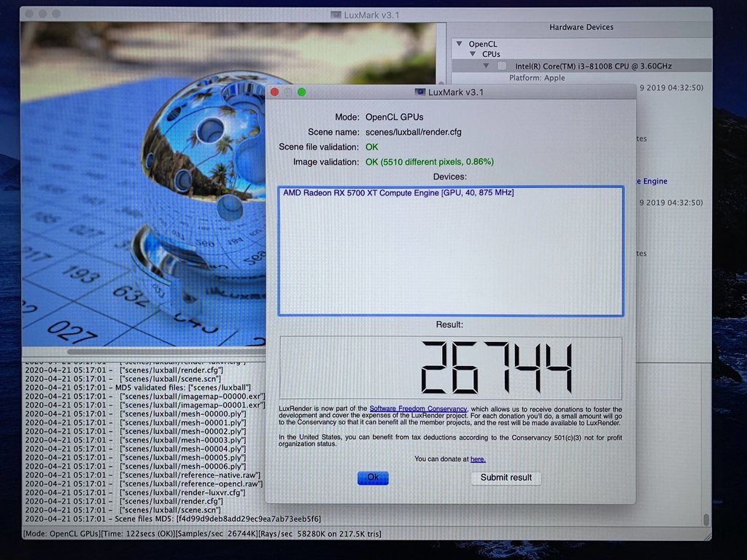Screen dimensions: 747x560
Task: Click the green zoom button on result dialog
Action: 301,92
